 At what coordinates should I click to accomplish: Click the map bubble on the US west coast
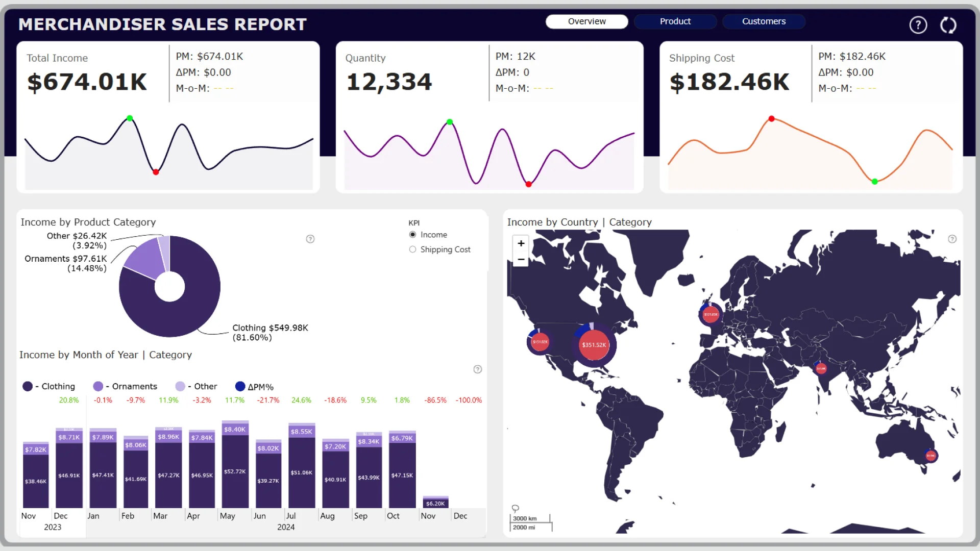(540, 342)
